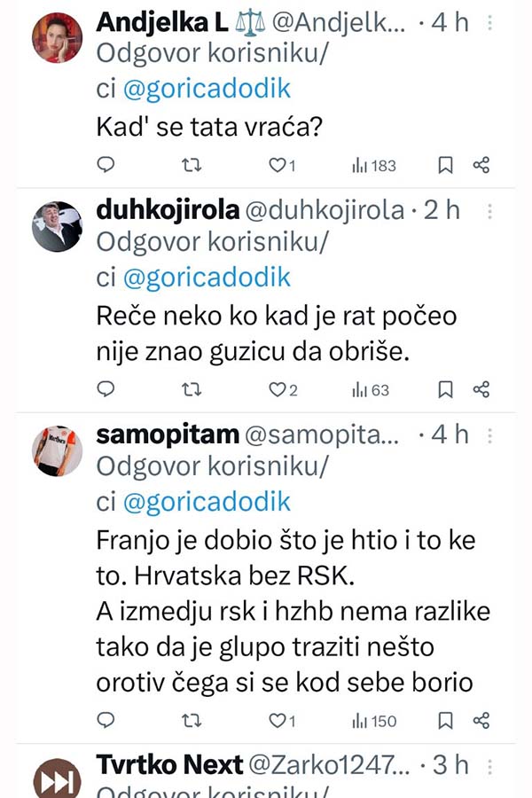Reply to samopitam's tweet
This screenshot has width=532, height=798.
pyautogui.click(x=106, y=720)
